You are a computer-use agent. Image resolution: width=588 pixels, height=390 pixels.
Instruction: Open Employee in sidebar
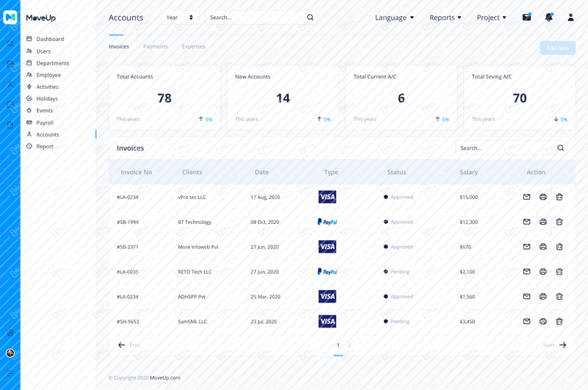click(x=43, y=75)
